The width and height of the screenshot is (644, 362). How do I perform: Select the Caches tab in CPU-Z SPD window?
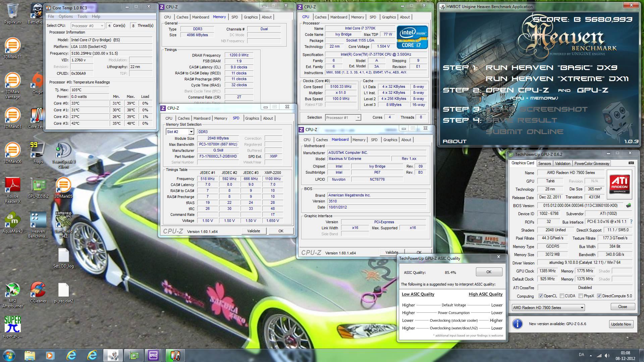pos(183,118)
